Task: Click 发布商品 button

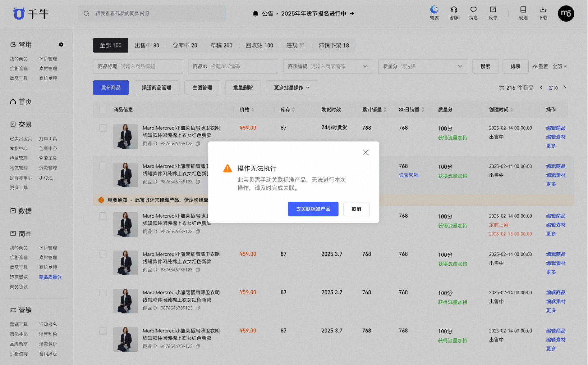Action: click(111, 88)
